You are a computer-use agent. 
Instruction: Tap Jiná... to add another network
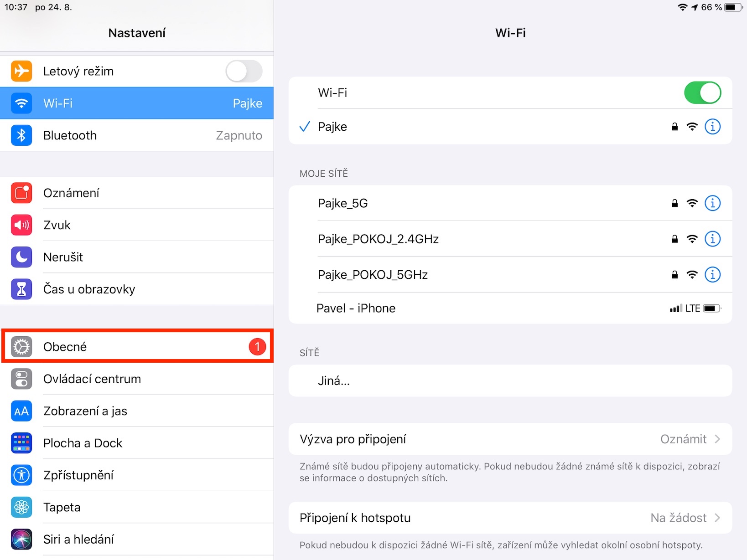tap(510, 381)
